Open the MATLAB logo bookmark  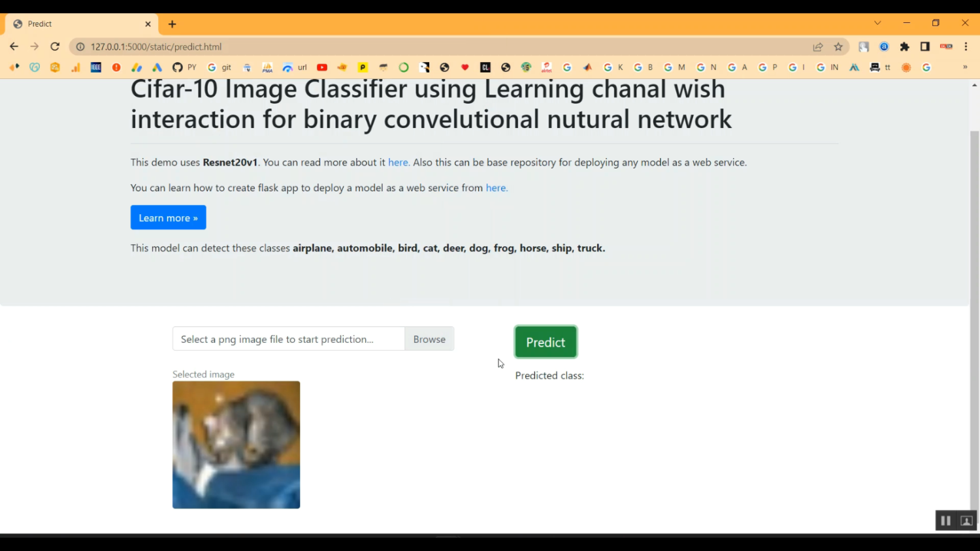coord(587,67)
